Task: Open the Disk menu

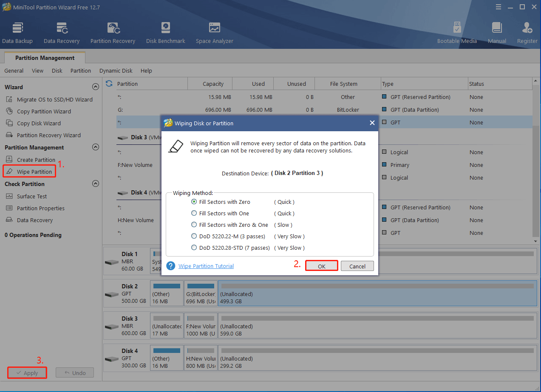Action: click(57, 71)
